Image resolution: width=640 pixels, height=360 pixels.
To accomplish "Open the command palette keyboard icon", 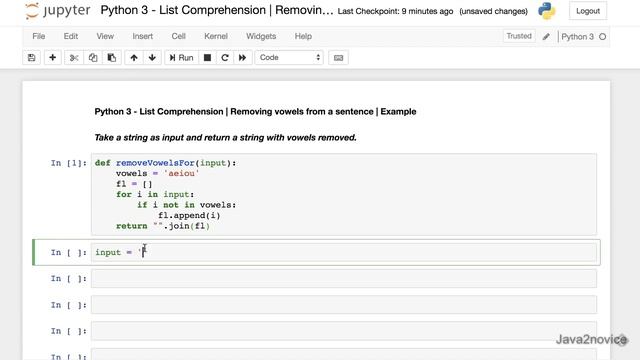I will pos(338,58).
